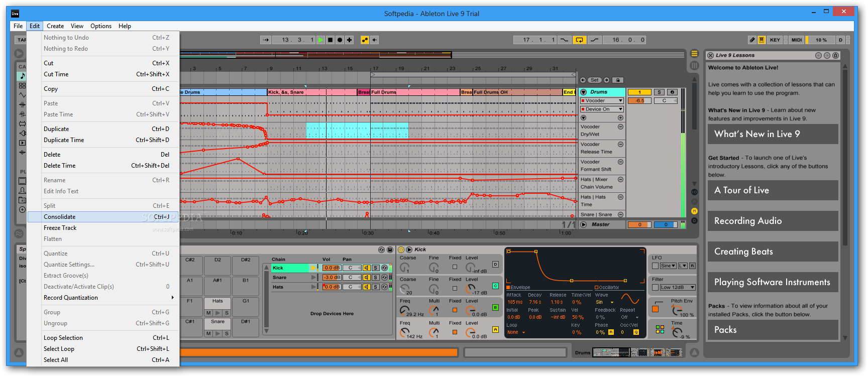This screenshot has width=868, height=377.
Task: Click the Punch-Out switch
Action: click(x=595, y=40)
